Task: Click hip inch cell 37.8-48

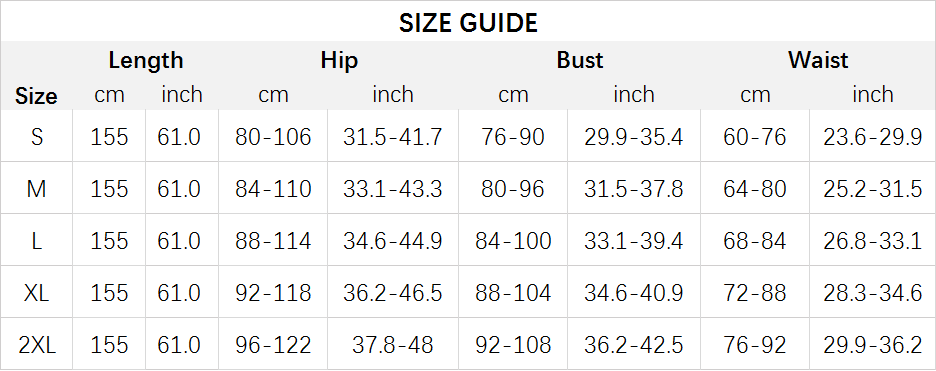Action: pyautogui.click(x=392, y=345)
